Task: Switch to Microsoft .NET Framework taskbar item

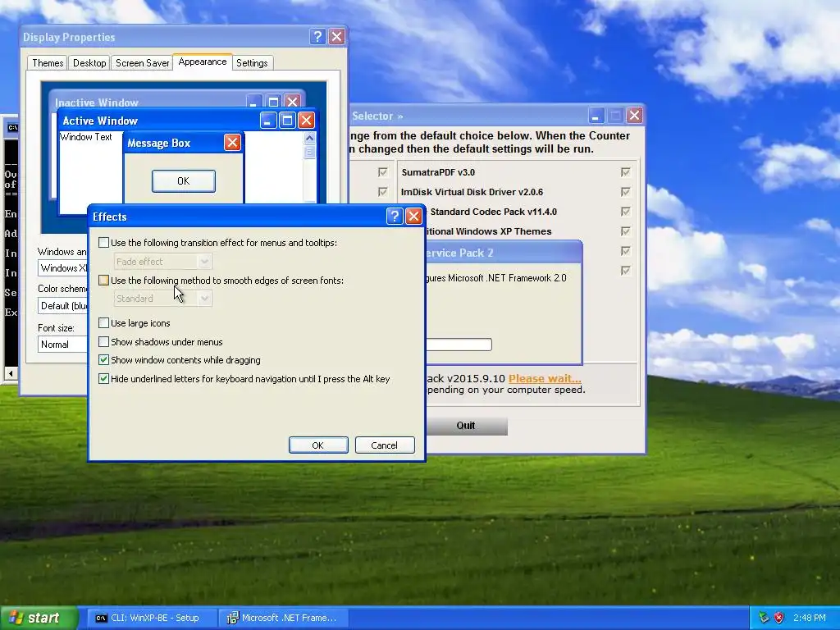Action: 284,618
